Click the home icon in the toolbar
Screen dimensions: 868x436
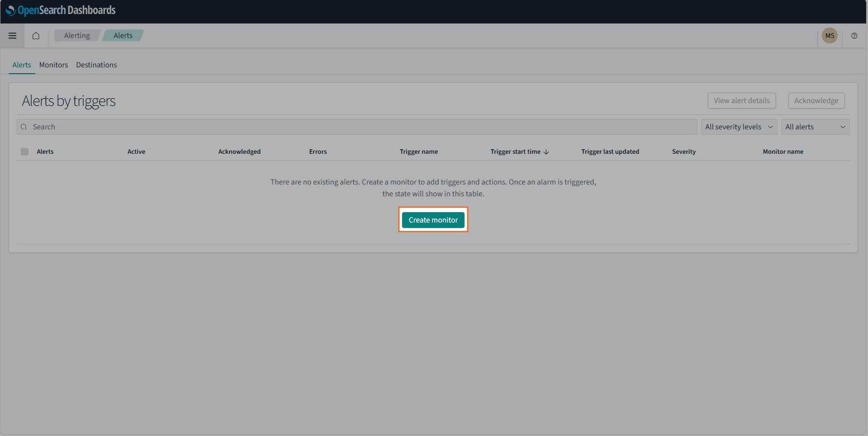[36, 36]
